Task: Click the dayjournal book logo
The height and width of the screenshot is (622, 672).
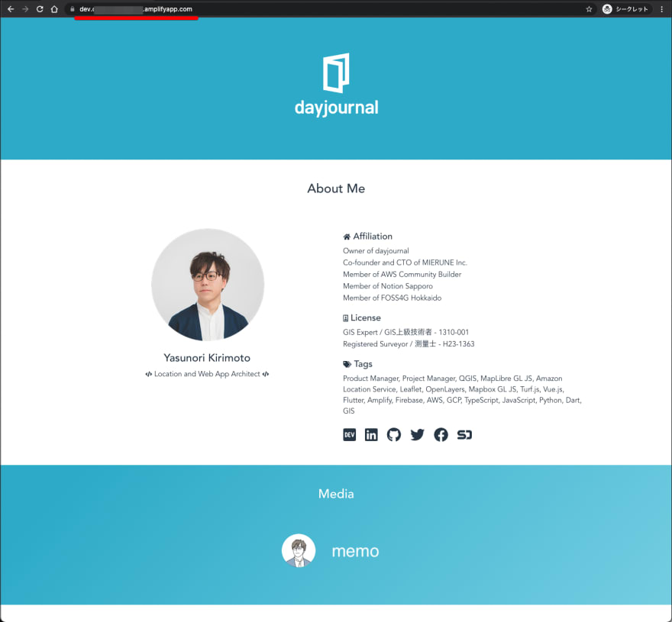Action: click(x=336, y=73)
